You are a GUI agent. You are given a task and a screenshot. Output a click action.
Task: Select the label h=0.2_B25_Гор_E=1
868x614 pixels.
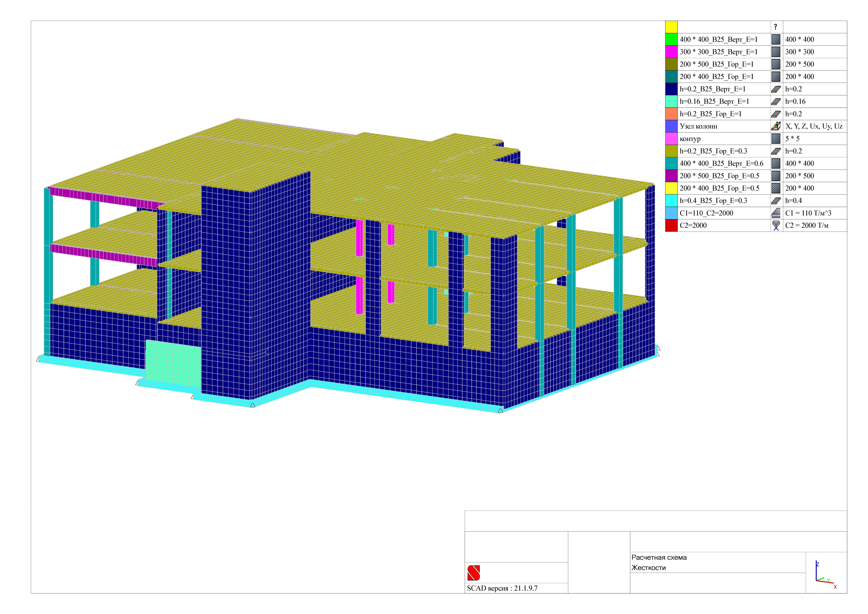[711, 114]
